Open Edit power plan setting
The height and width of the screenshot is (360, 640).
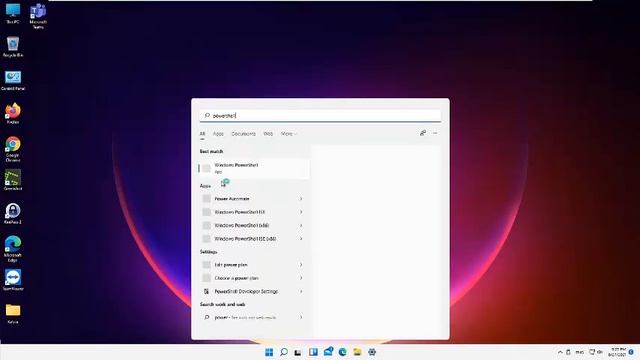coord(249,265)
